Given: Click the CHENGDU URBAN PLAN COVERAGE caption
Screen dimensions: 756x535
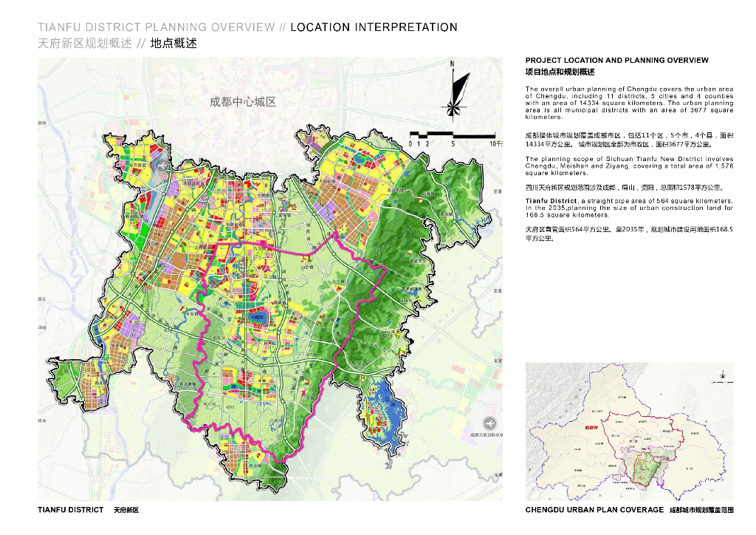Looking at the screenshot, I should tap(594, 510).
